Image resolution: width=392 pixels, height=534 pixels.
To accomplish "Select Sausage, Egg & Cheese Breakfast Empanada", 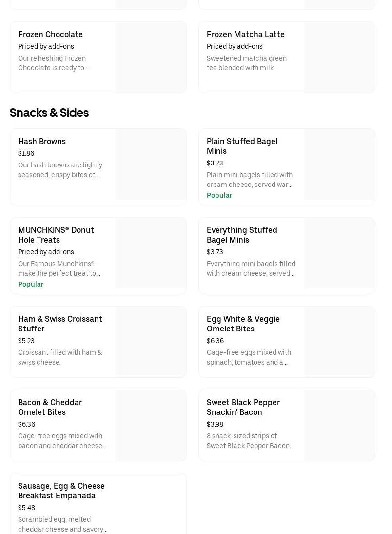I will [61, 491].
